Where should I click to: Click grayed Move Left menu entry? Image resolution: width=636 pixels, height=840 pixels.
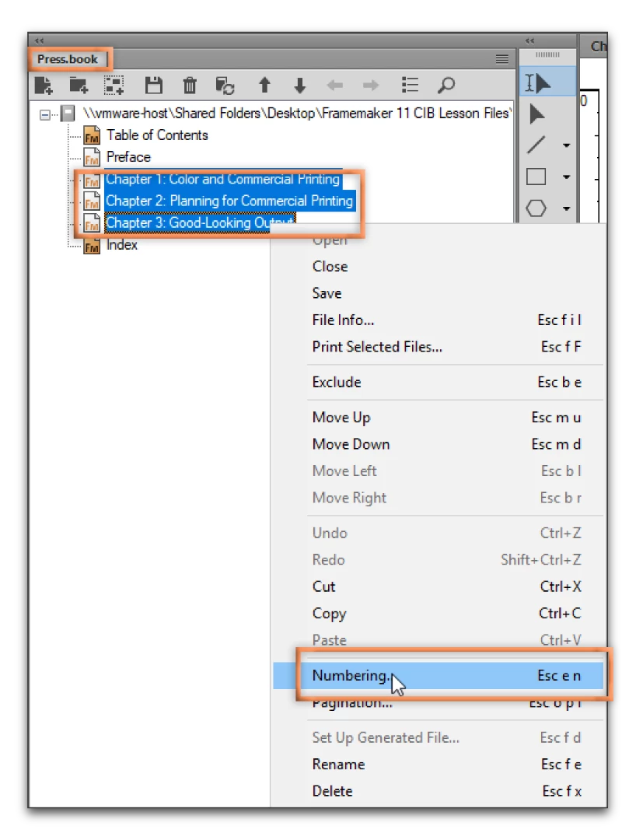tap(438, 471)
